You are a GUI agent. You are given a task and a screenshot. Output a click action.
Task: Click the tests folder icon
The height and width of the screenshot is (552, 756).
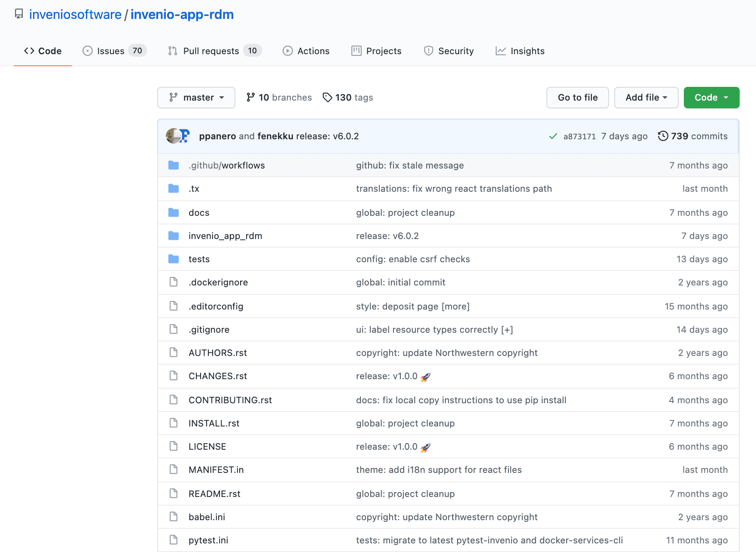pyautogui.click(x=174, y=259)
